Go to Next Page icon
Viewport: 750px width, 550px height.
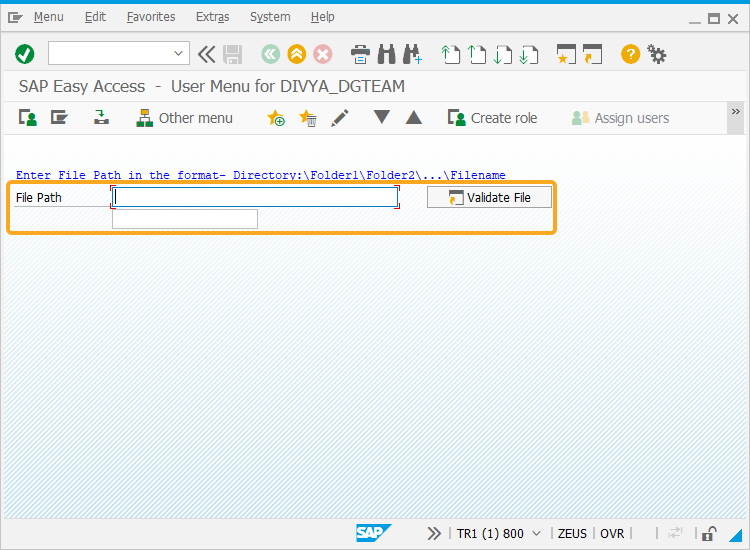pyautogui.click(x=502, y=54)
